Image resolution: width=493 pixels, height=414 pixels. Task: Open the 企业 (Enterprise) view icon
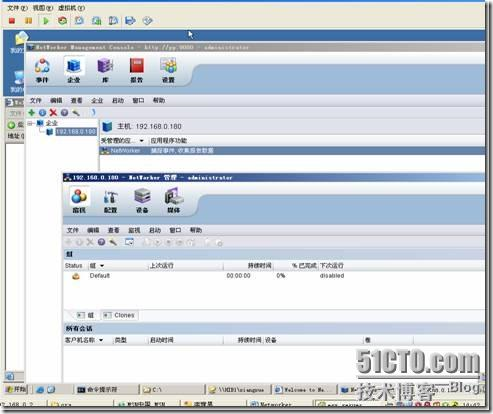point(74,70)
